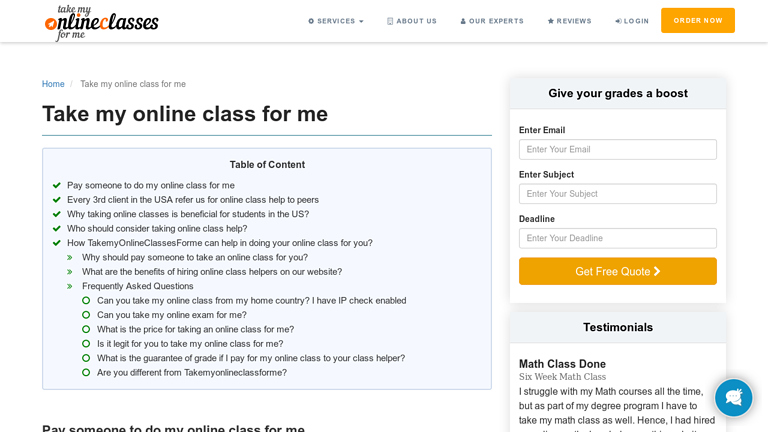Click the Get Free Quote button
The width and height of the screenshot is (768, 432).
pos(617,271)
